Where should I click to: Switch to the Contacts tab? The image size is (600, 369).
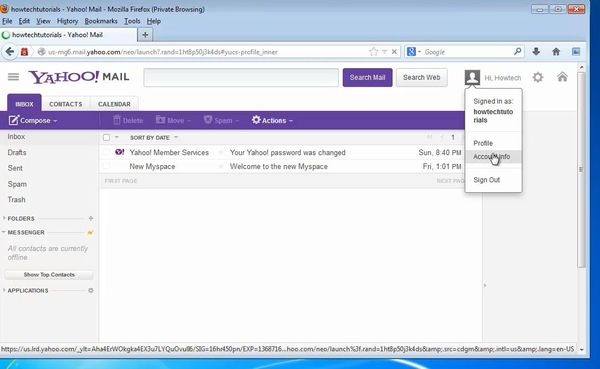point(65,104)
